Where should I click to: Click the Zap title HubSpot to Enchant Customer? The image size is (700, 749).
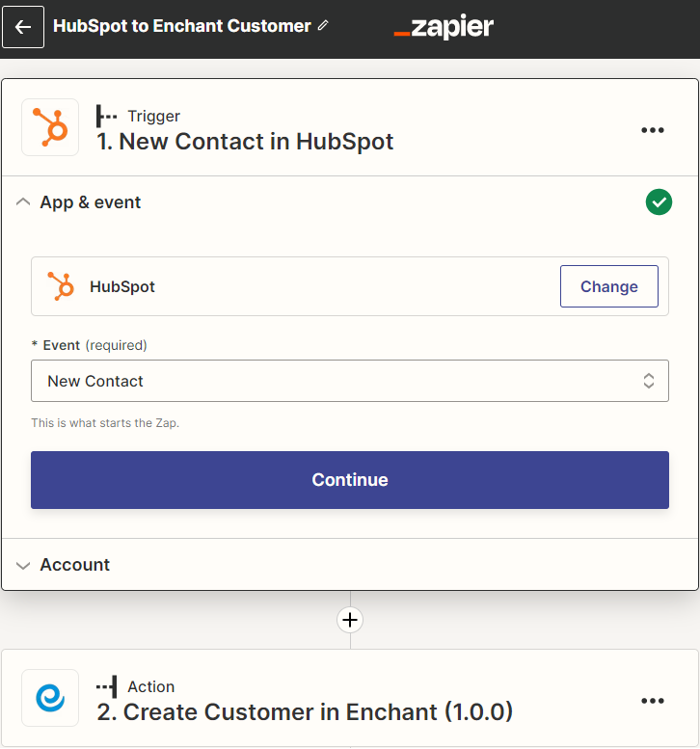coord(182,26)
